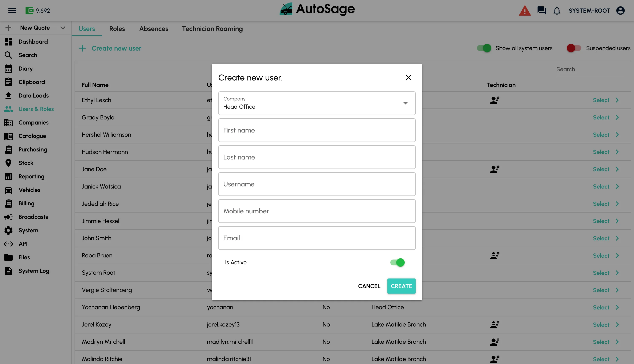The image size is (634, 364).
Task: Switch to the Technician Roaming tab
Action: point(212,29)
